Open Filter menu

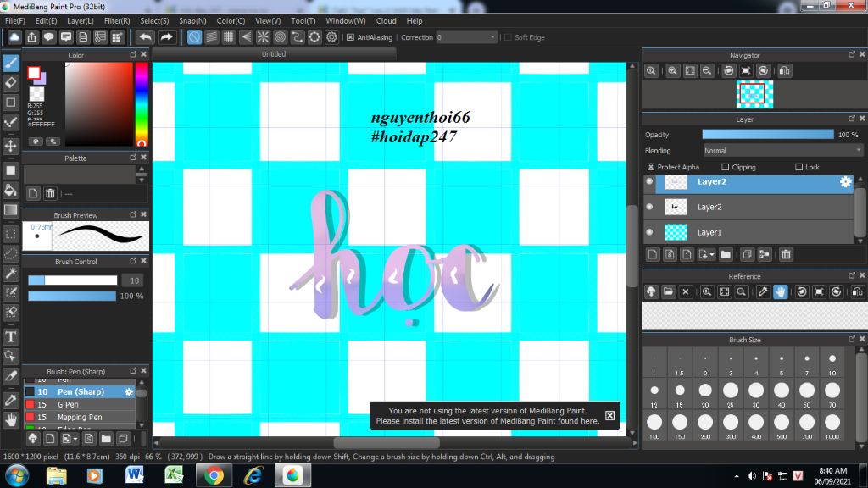[x=117, y=21]
